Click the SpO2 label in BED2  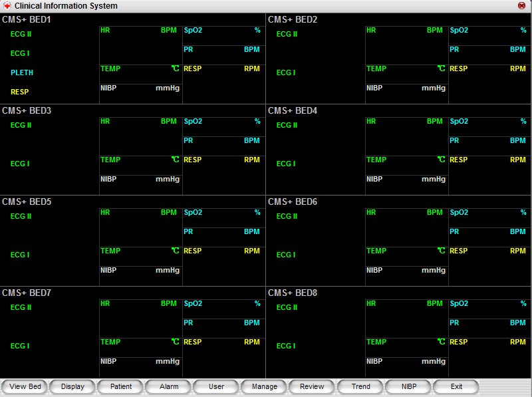click(459, 30)
